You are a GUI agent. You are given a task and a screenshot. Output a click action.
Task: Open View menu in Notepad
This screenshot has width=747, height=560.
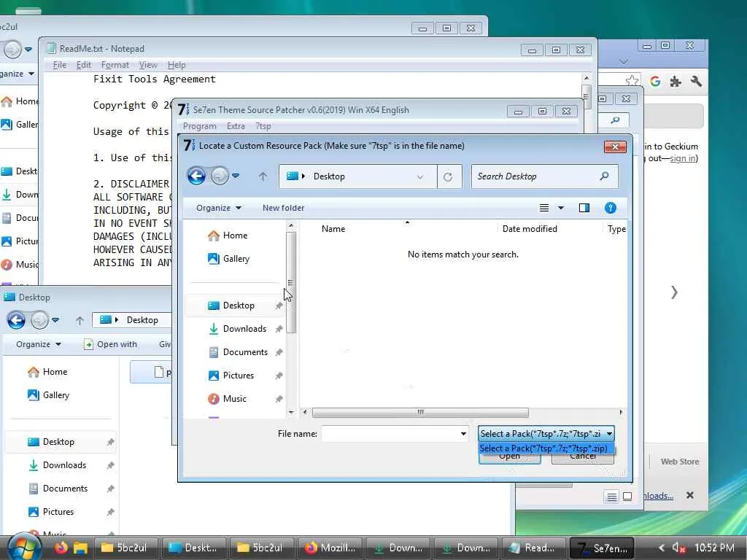148,65
